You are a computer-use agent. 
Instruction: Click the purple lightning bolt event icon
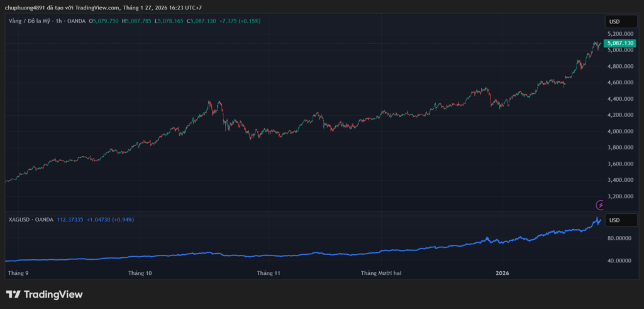600,205
